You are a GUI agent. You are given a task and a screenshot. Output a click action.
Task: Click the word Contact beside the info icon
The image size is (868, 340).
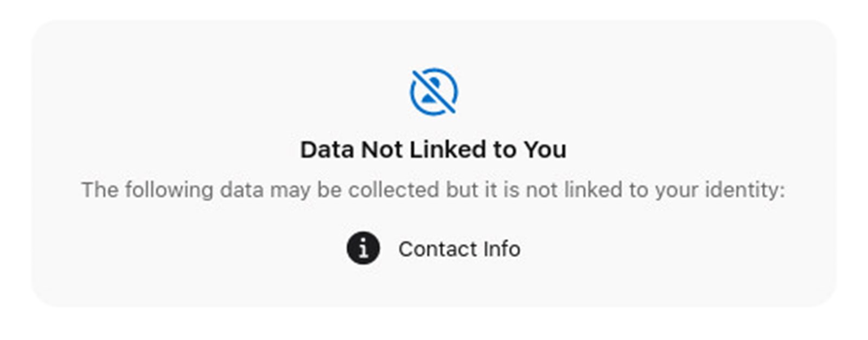coord(438,249)
